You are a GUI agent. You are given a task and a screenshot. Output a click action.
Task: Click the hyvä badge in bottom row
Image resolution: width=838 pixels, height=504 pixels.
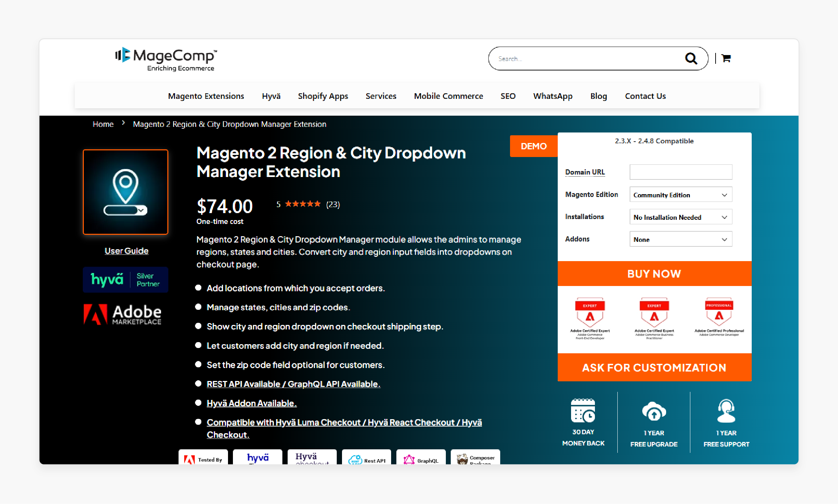coord(257,457)
